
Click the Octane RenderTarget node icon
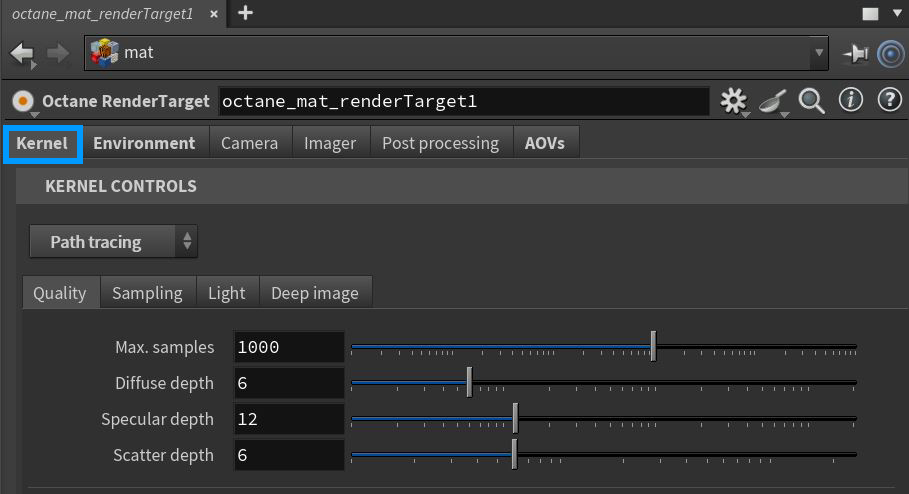coord(23,101)
